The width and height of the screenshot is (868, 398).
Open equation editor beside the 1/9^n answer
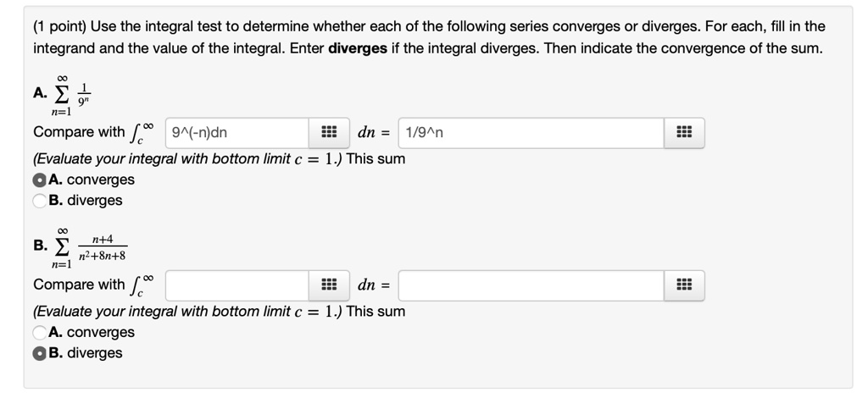(684, 133)
